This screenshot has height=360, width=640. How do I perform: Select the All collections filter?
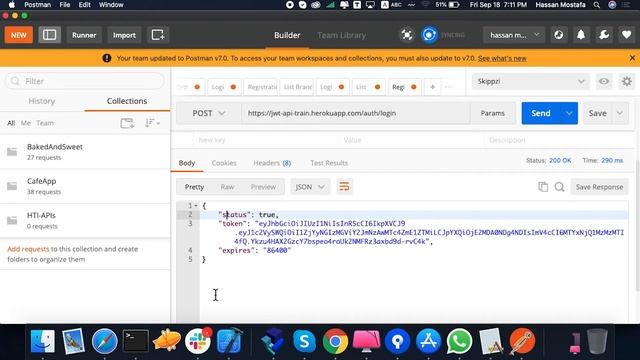[11, 123]
